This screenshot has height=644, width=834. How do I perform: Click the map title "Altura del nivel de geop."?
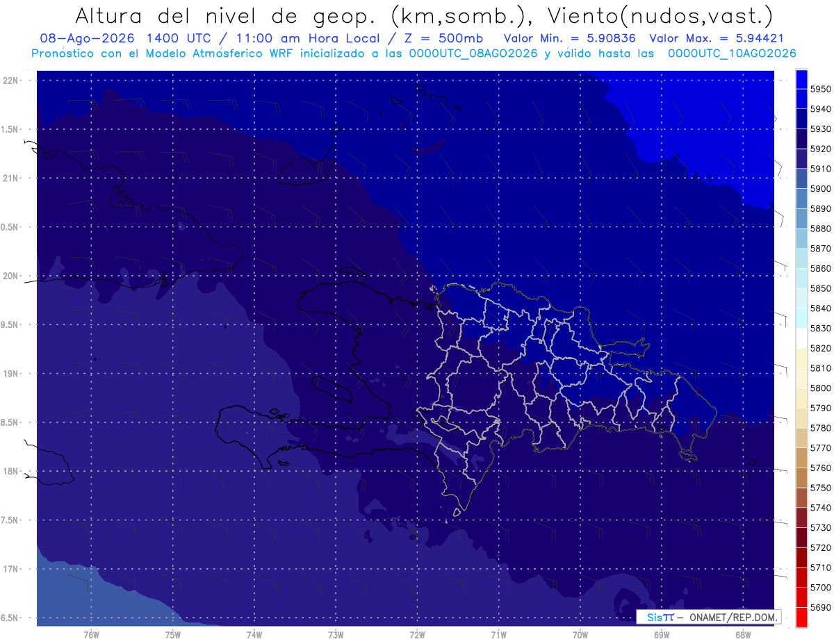tap(227, 15)
